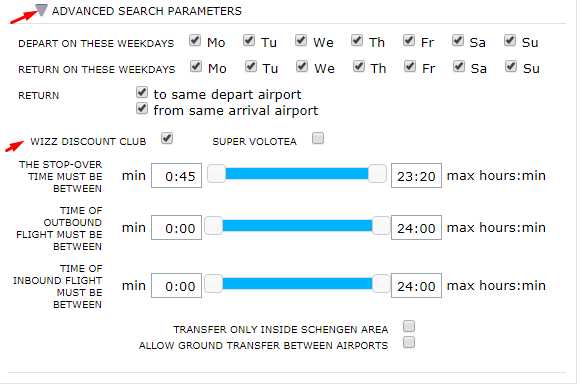Image resolution: width=580 pixels, height=384 pixels.
Task: Click the stop-over minimum time field
Action: pos(176,175)
